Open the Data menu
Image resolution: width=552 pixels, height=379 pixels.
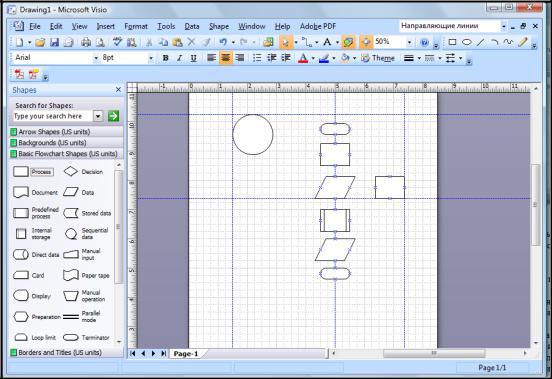point(192,26)
